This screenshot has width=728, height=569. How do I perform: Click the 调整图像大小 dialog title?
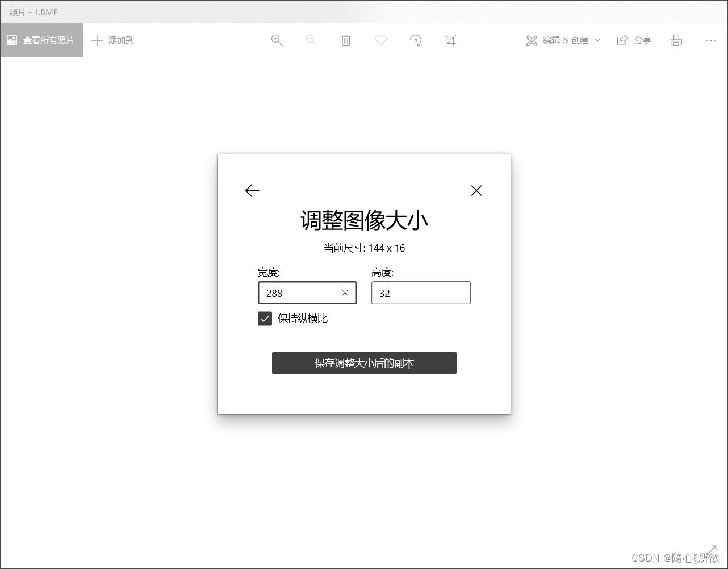(x=364, y=220)
